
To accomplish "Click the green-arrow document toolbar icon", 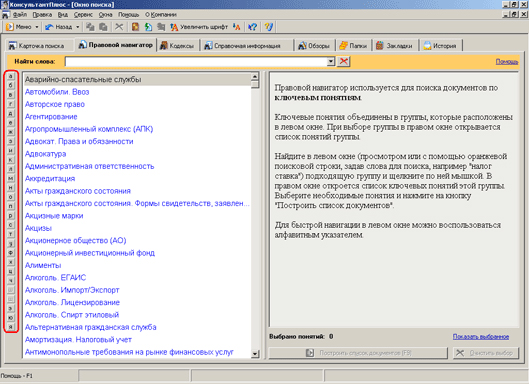I will click(x=148, y=27).
